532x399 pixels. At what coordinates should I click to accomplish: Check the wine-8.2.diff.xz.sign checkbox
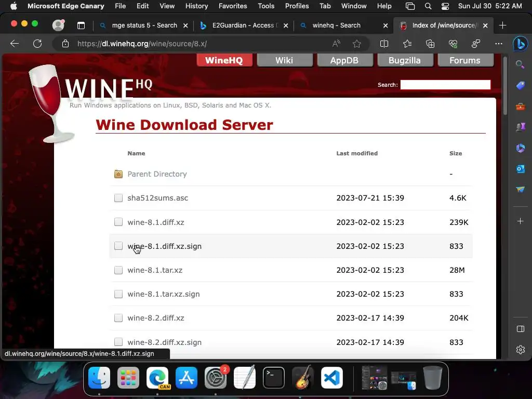(118, 342)
